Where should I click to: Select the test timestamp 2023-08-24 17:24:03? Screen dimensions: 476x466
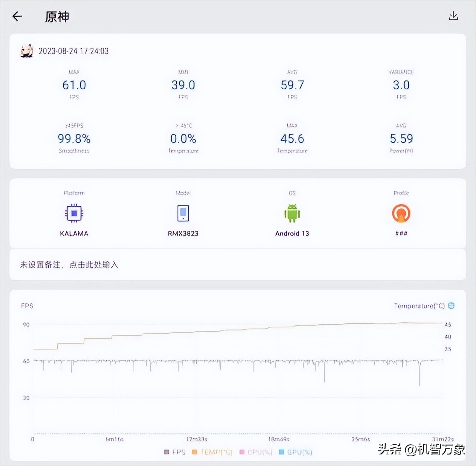[x=73, y=51]
